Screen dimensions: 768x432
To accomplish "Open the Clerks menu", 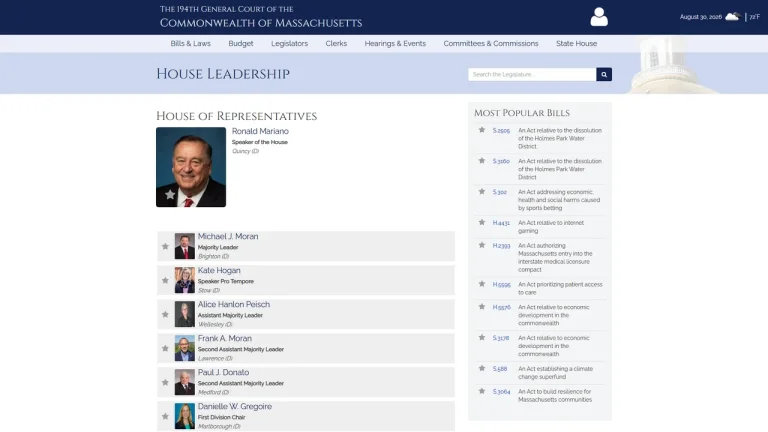I will [x=336, y=44].
